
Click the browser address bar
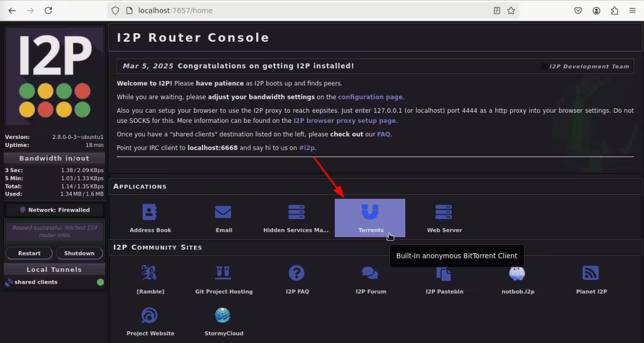(310, 11)
